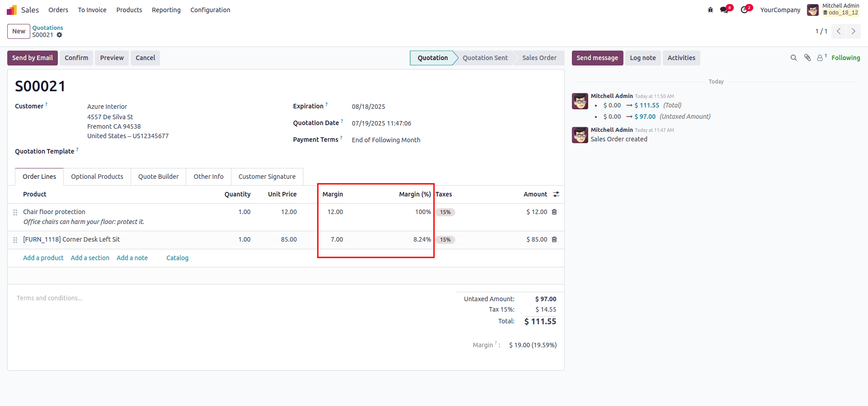This screenshot has height=406, width=868.
Task: Click the debug bug icon
Action: (710, 10)
